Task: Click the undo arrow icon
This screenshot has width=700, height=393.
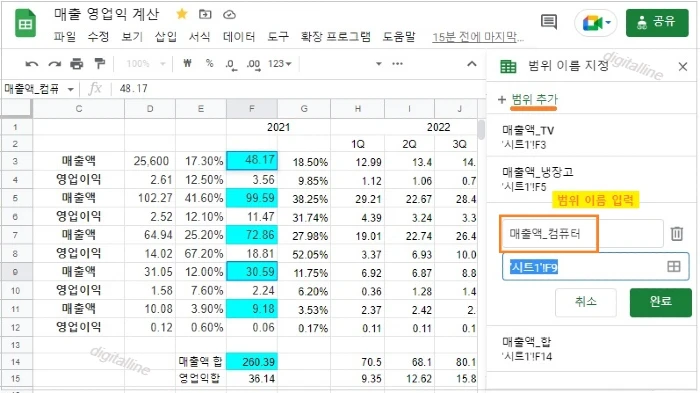Action: point(31,64)
